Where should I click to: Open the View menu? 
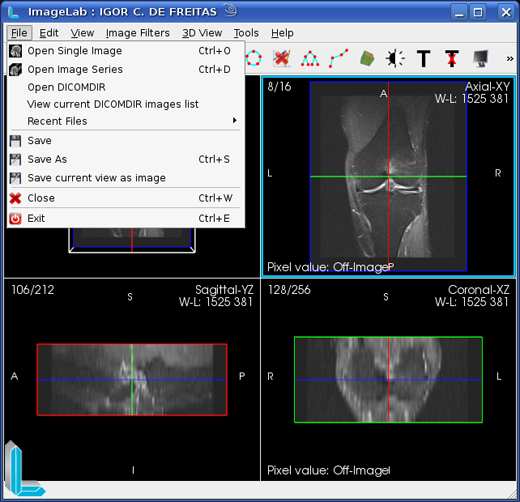coord(82,33)
